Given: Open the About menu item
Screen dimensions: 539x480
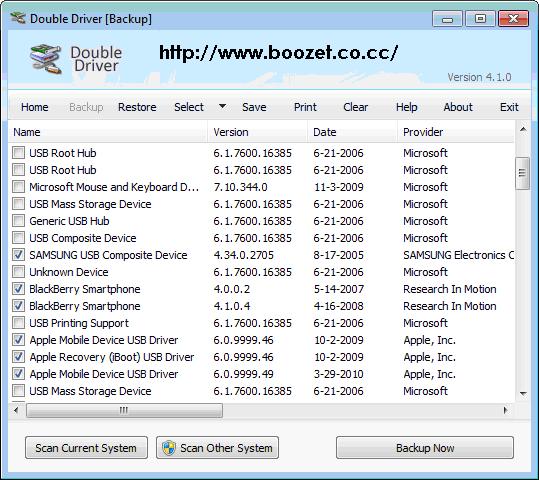Looking at the screenshot, I should pyautogui.click(x=458, y=107).
